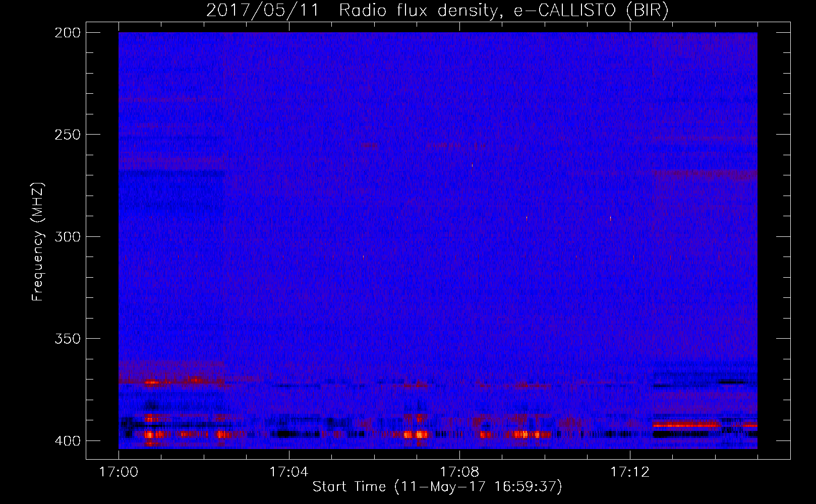Click the 17:08 time tick label
Viewport: 816px width, 504px height.
click(x=459, y=472)
